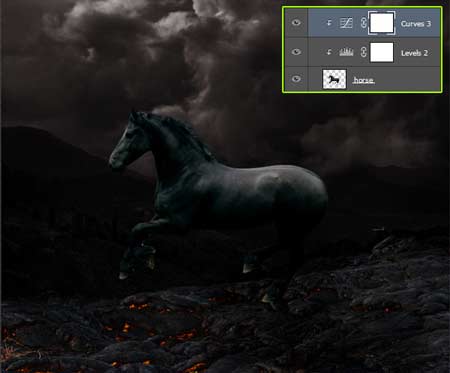450x373 pixels.
Task: Click the Levels 2 clipping arrow icon
Action: click(x=329, y=52)
